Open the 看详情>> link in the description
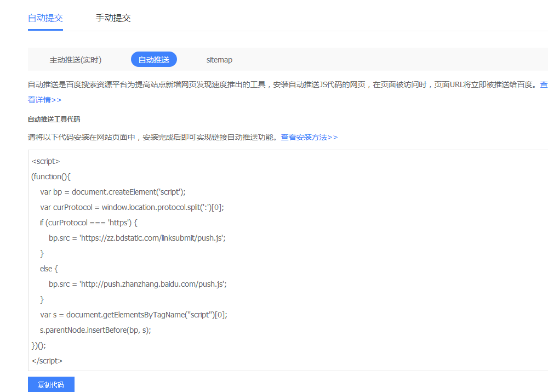 point(44,100)
